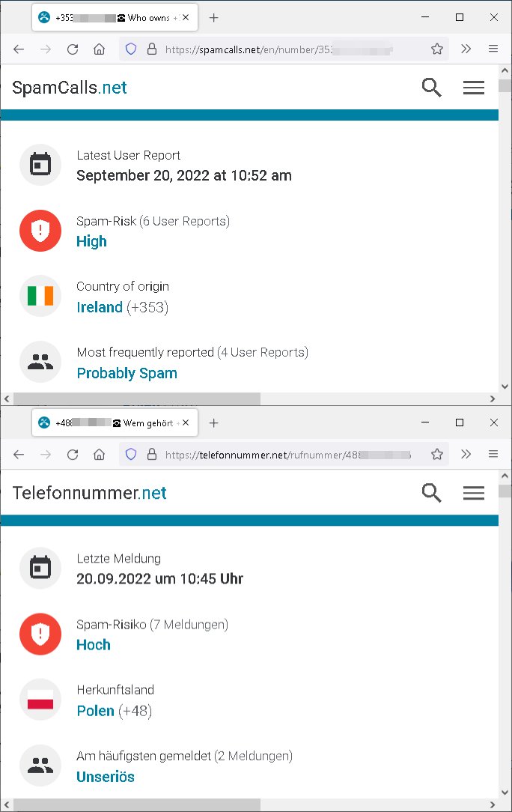Bookmark the spamcalls.net page with star

pyautogui.click(x=437, y=49)
